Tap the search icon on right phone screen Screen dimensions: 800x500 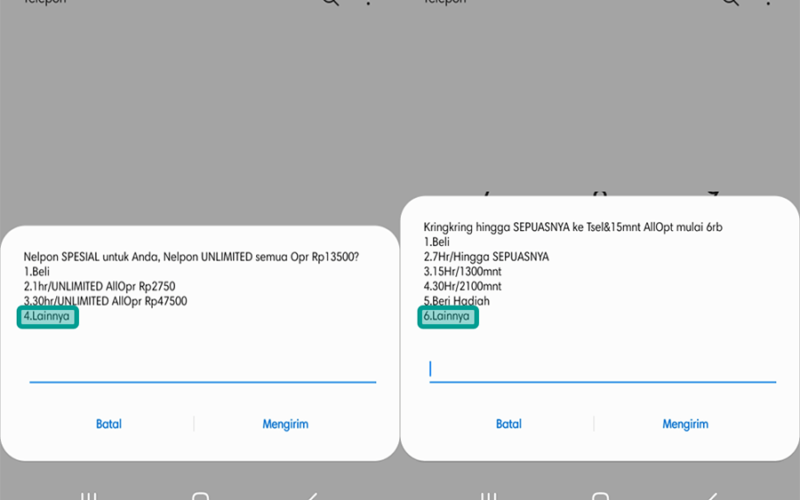click(731, 2)
